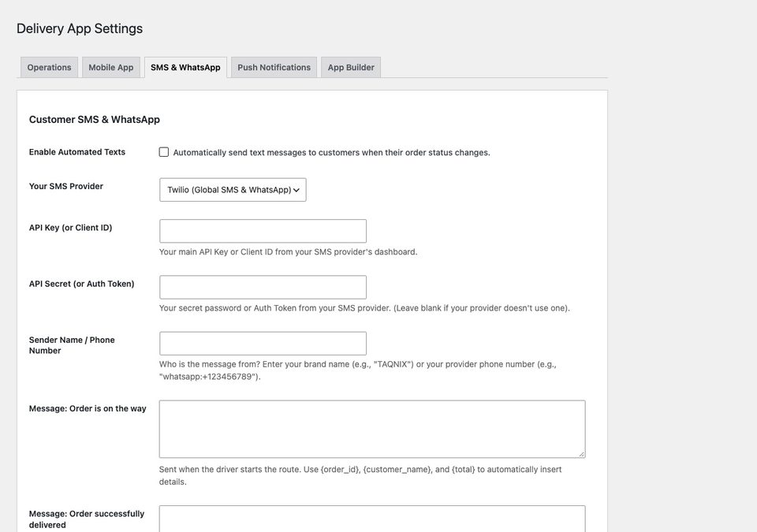This screenshot has width=757, height=532.
Task: Click the Customer SMS & WhatsApp heading
Action: (95, 119)
